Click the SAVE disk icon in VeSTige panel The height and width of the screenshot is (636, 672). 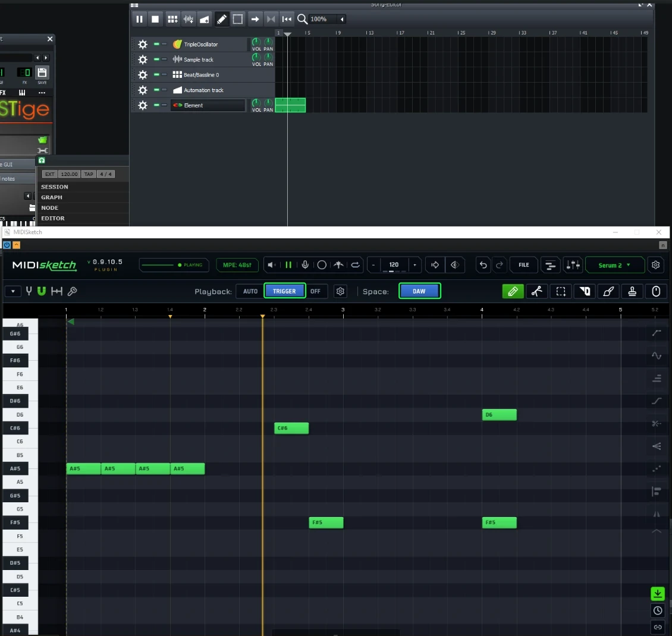42,73
